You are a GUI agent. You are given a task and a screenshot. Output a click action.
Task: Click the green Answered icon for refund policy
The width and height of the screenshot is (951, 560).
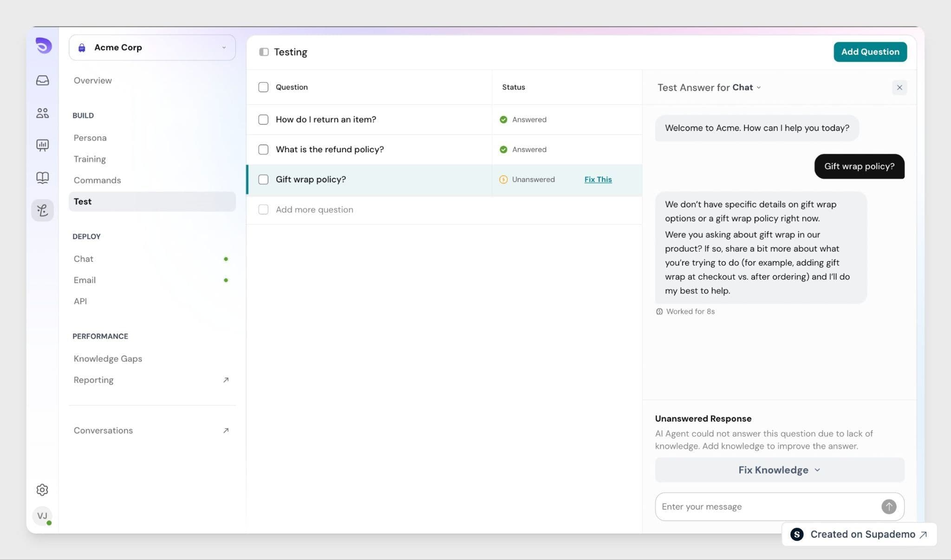pos(503,150)
